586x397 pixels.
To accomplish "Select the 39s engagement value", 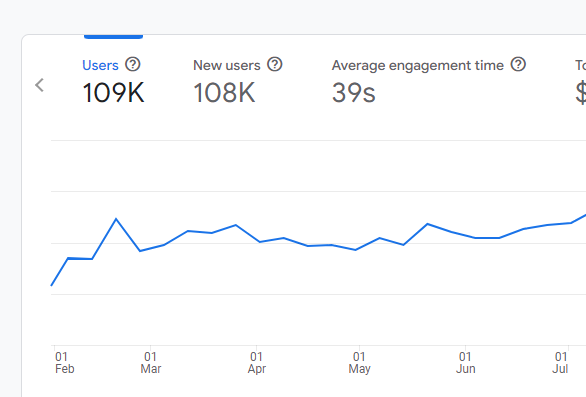I will 354,93.
